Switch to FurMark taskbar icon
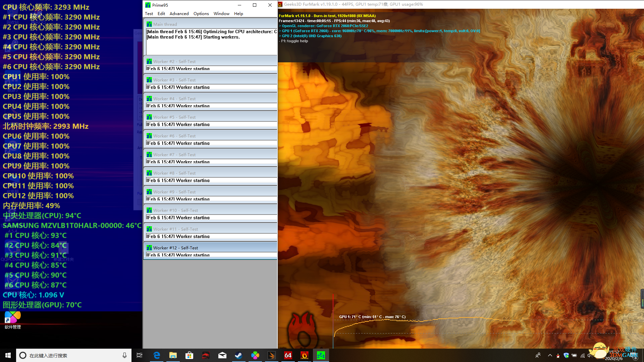 pyautogui.click(x=305, y=355)
